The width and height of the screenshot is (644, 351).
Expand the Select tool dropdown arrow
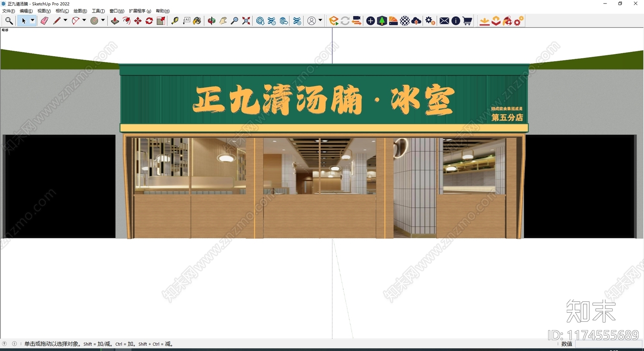(x=33, y=21)
